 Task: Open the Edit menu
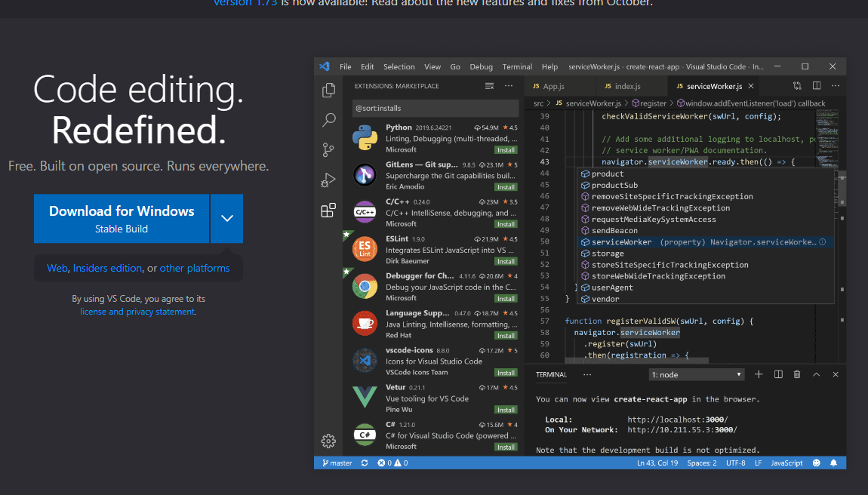[x=368, y=66]
